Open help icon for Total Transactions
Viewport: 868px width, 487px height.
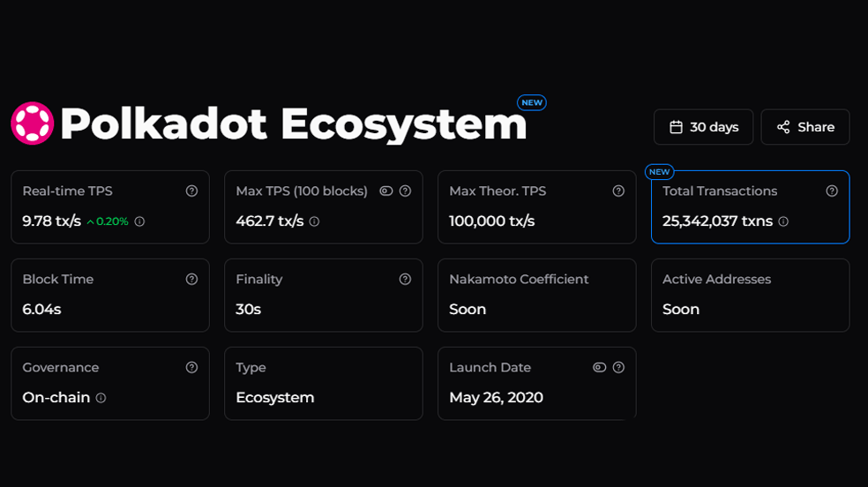(832, 191)
